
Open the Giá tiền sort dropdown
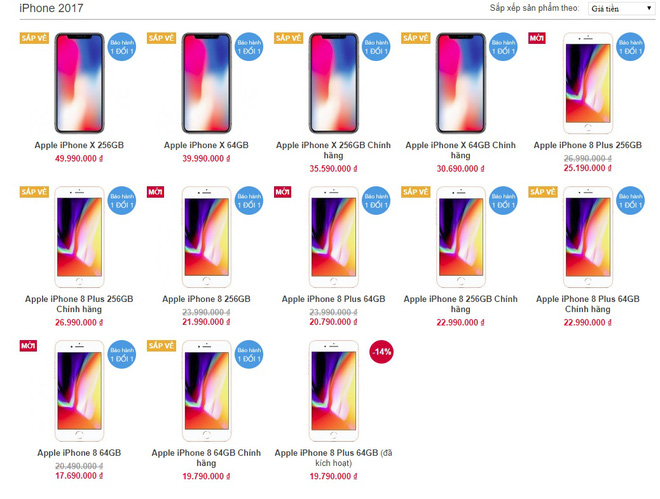[x=621, y=8]
